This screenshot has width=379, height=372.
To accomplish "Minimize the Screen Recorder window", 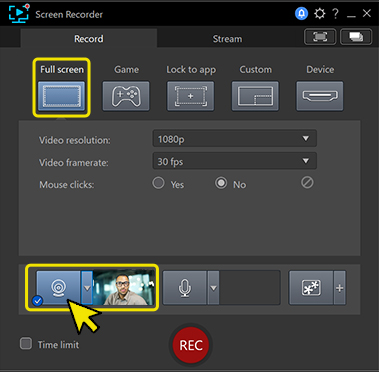I will (x=351, y=15).
